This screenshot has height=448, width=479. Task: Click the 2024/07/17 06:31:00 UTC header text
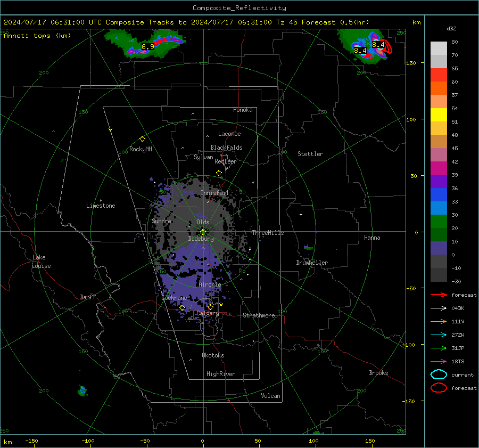point(53,22)
